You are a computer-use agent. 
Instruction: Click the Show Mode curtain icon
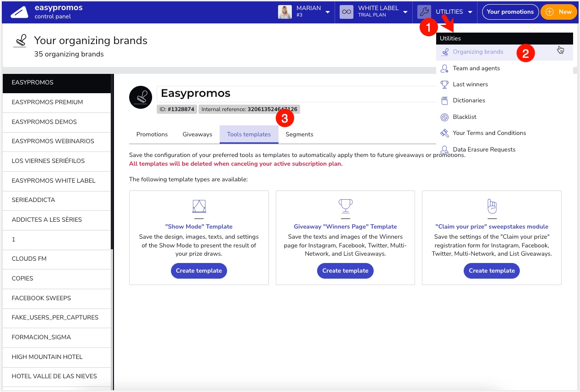point(199,207)
